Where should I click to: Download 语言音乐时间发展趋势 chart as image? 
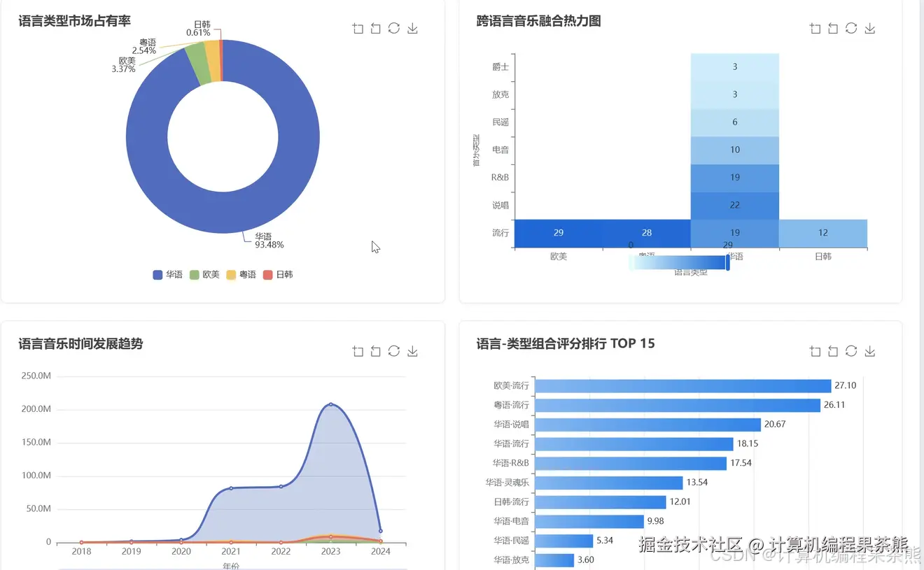point(412,350)
